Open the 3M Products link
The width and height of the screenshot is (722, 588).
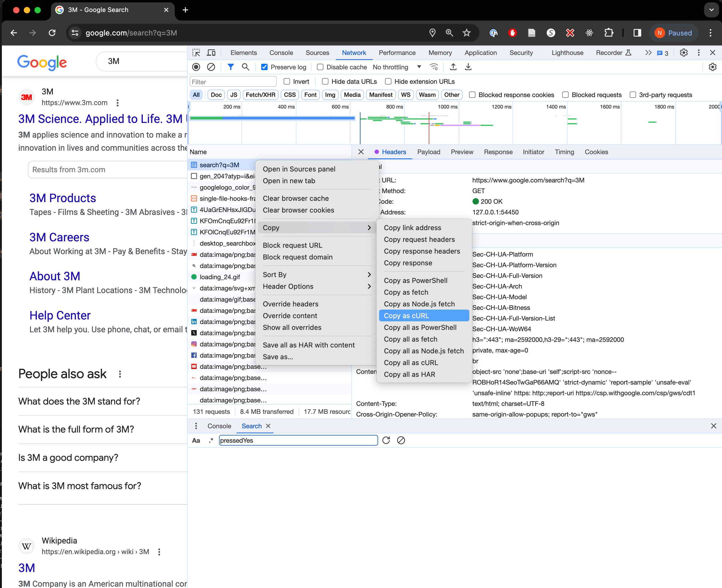pos(63,198)
